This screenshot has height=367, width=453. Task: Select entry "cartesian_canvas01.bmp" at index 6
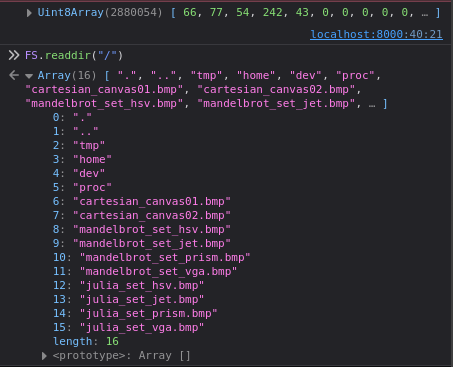point(142,201)
